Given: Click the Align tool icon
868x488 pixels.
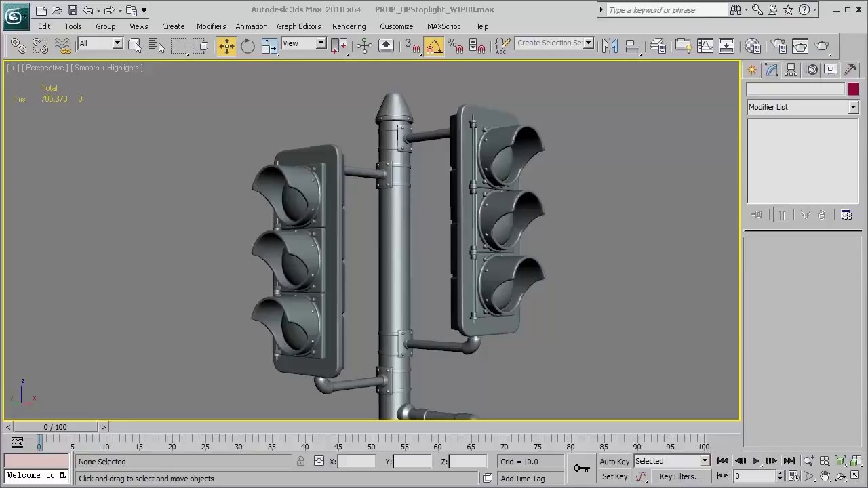Looking at the screenshot, I should pos(631,46).
